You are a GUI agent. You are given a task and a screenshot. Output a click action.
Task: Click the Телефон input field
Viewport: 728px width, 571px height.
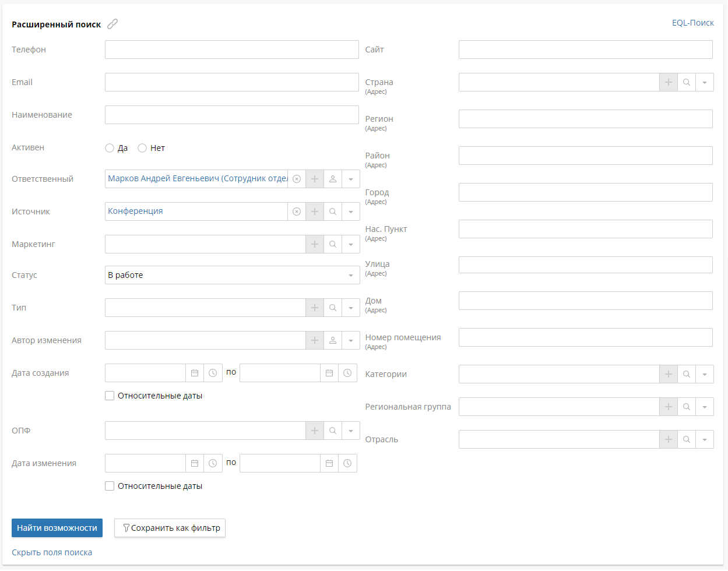(x=231, y=50)
